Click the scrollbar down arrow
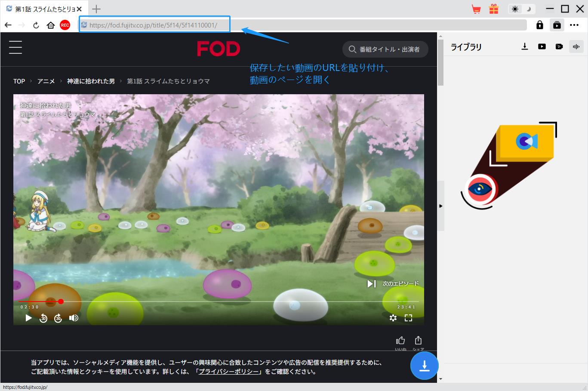The height and width of the screenshot is (391, 588). 440,379
